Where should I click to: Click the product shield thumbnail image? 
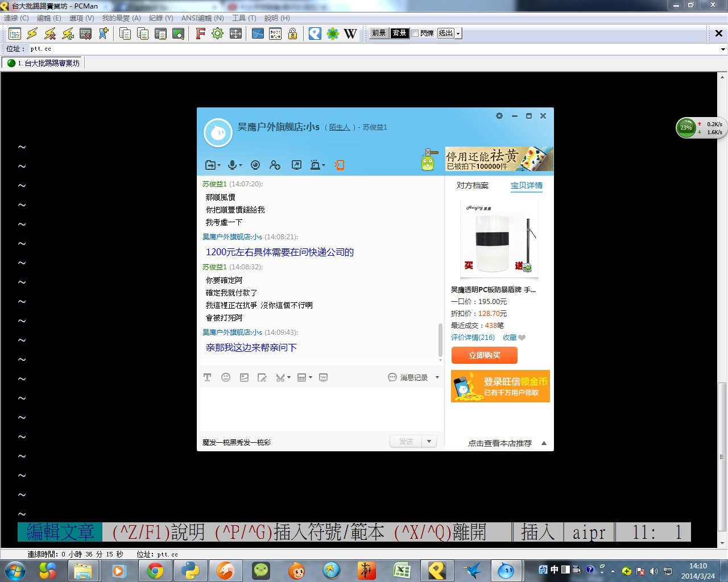coord(499,239)
